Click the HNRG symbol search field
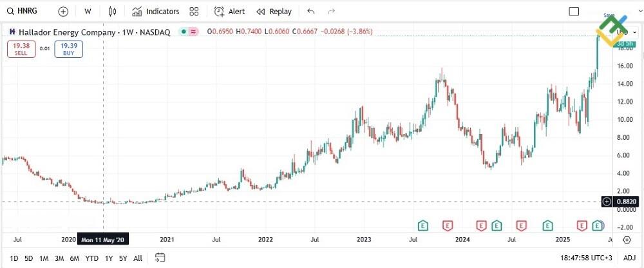The image size is (644, 268). click(x=26, y=11)
